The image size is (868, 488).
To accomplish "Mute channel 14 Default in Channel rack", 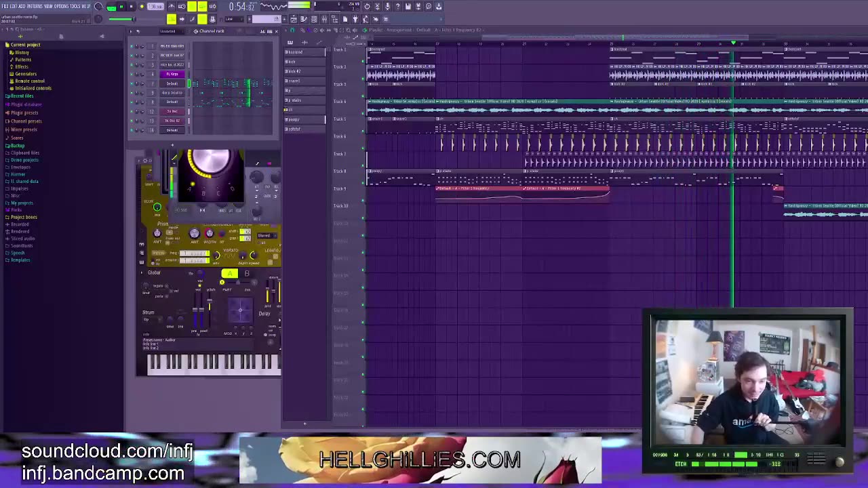I will [x=132, y=129].
